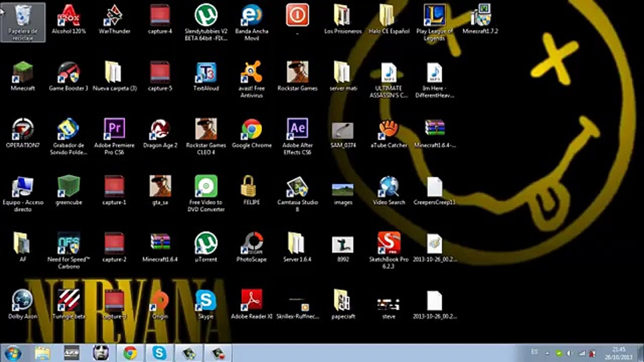Screen dimensions: 644x362
Task: Open the taskbar clock and date
Action: (x=619, y=353)
